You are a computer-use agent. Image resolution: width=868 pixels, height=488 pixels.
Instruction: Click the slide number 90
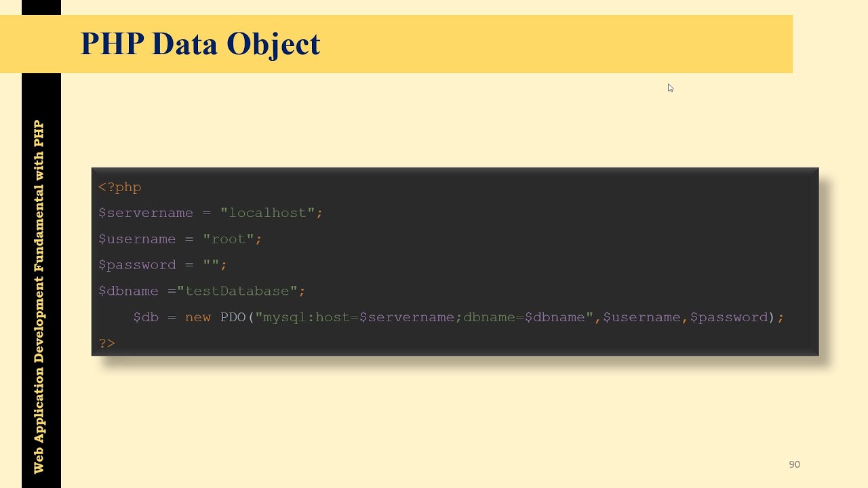point(794,464)
